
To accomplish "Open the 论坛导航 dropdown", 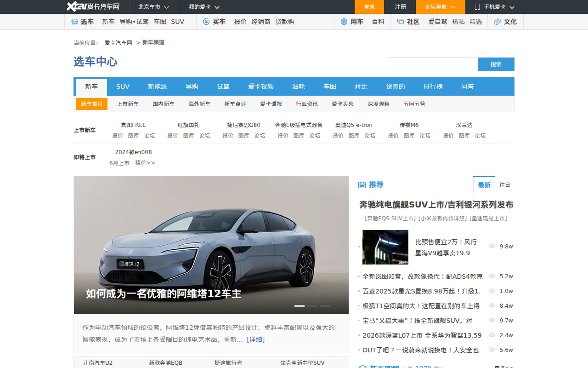I will click(x=441, y=7).
